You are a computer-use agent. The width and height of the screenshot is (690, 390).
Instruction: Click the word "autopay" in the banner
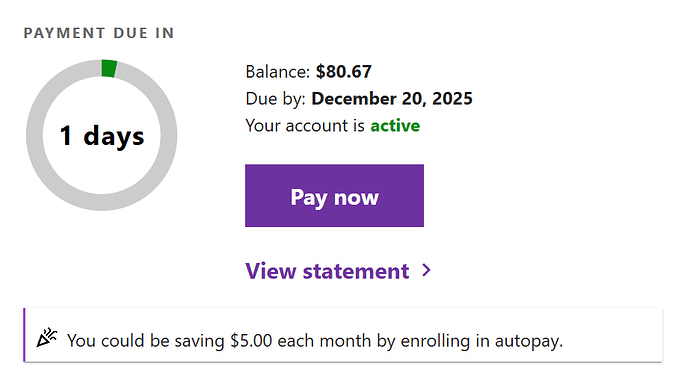point(529,341)
